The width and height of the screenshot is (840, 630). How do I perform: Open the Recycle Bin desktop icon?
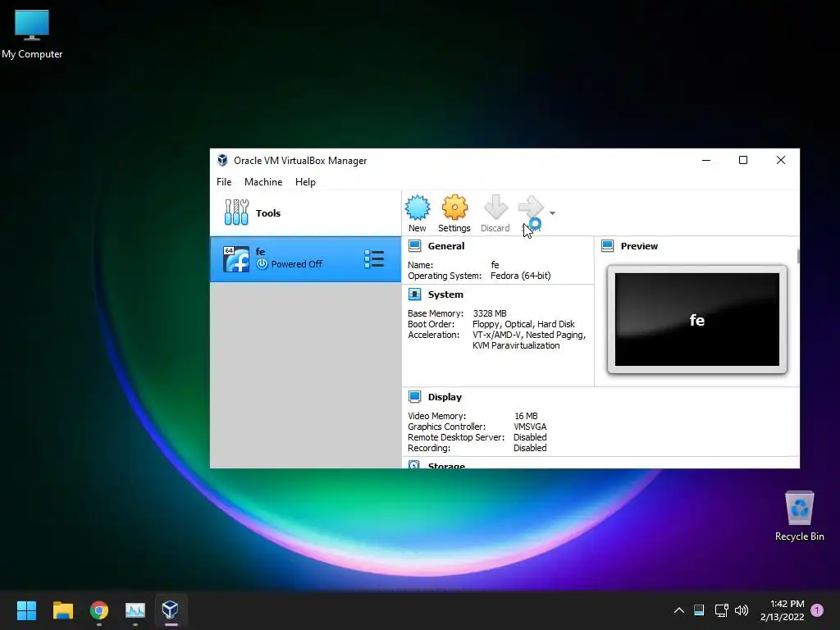799,516
